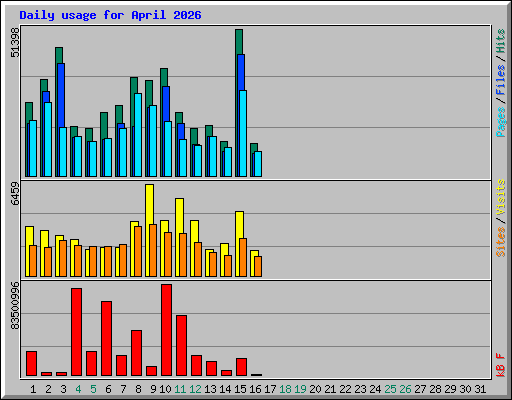Click the tallest red kilobytes bar for day 10
The height and width of the screenshot is (400, 512).
pyautogui.click(x=167, y=330)
